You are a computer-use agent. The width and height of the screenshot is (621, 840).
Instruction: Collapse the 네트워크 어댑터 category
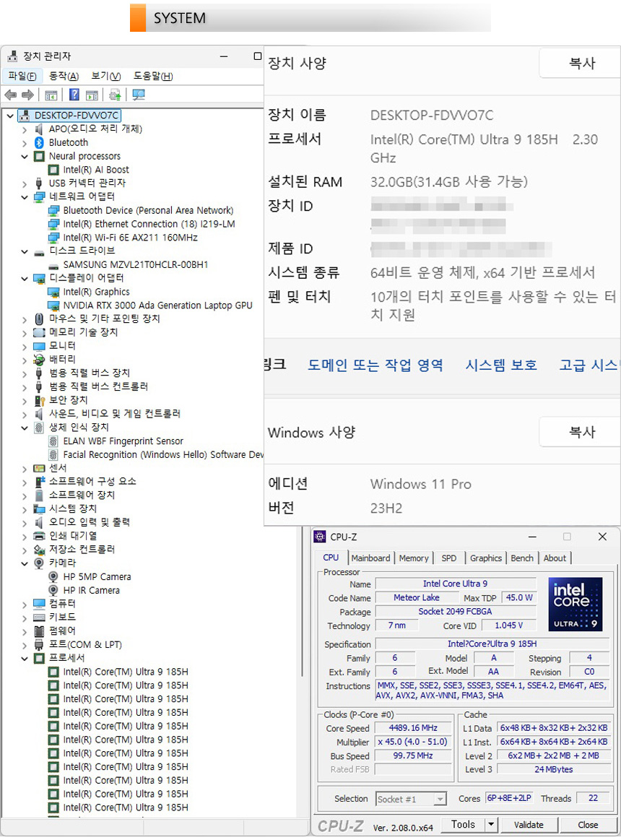coord(24,197)
